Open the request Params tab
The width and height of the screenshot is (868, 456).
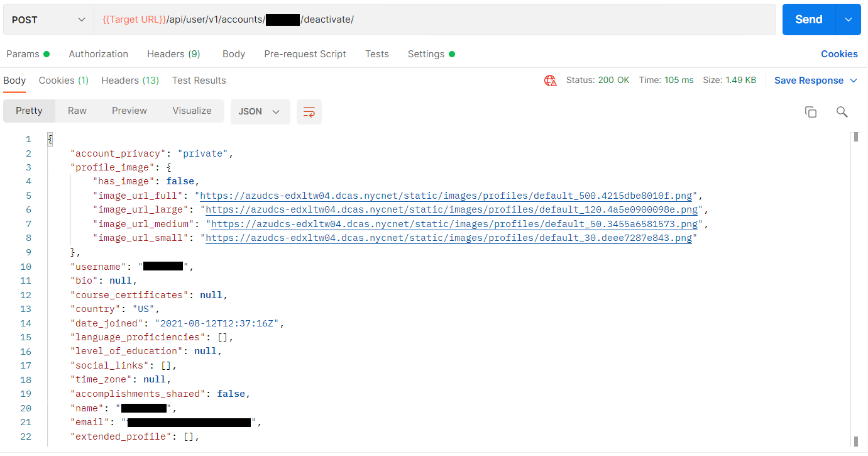point(28,54)
